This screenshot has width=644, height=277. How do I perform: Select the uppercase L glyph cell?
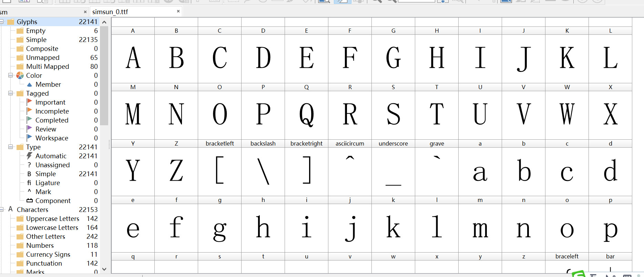coord(611,55)
